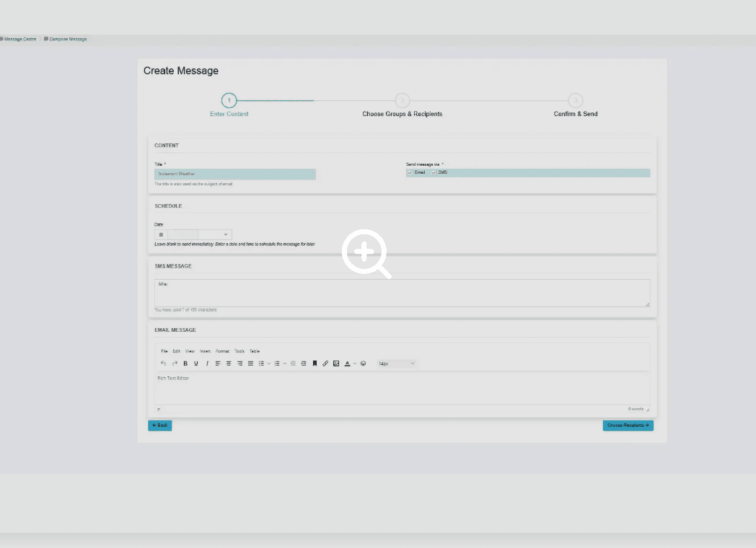Toggle bold formatting in the email editor

[185, 363]
